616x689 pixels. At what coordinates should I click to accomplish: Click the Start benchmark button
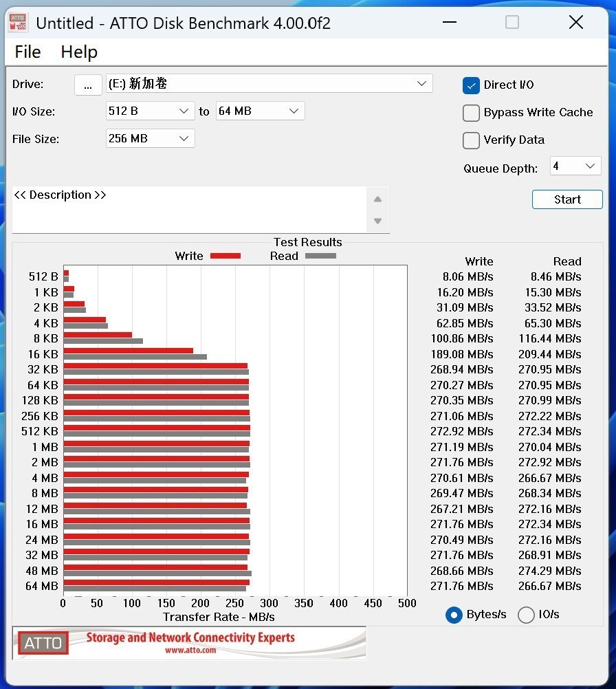tap(567, 199)
